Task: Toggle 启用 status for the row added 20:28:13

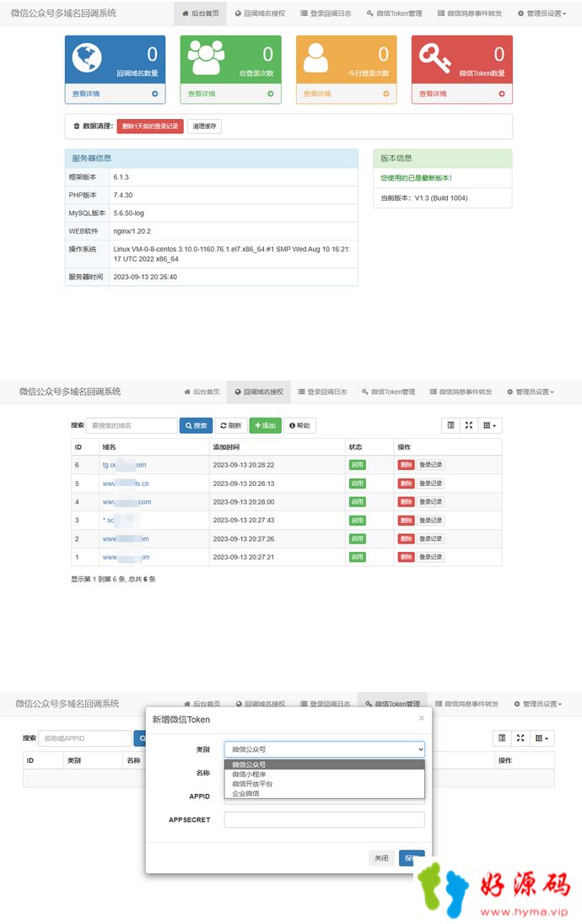Action: [357, 484]
